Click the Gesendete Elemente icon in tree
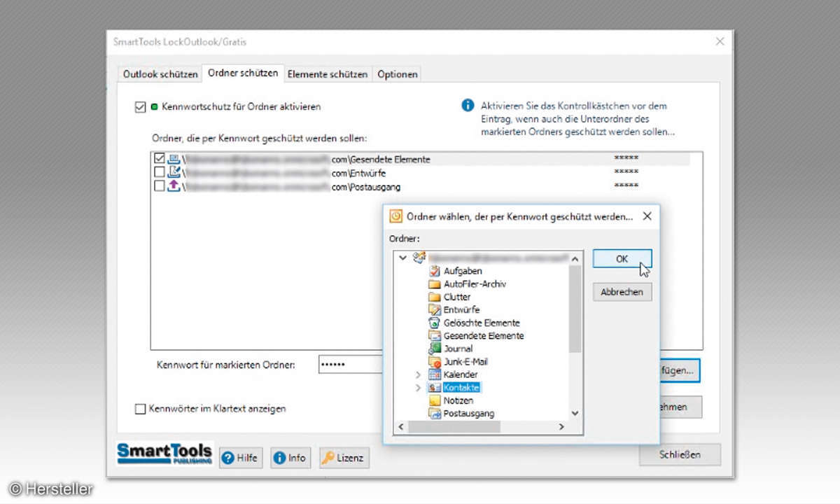 click(435, 335)
